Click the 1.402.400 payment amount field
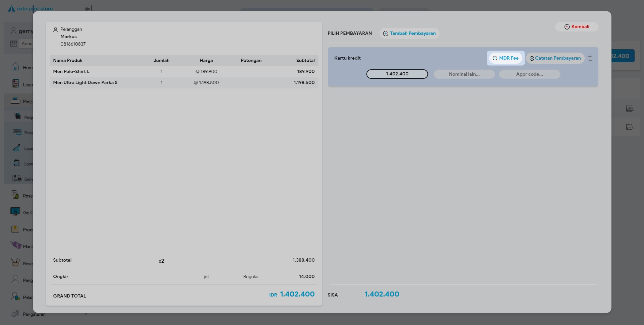Screen dimensions: 644x325 (x=397, y=74)
